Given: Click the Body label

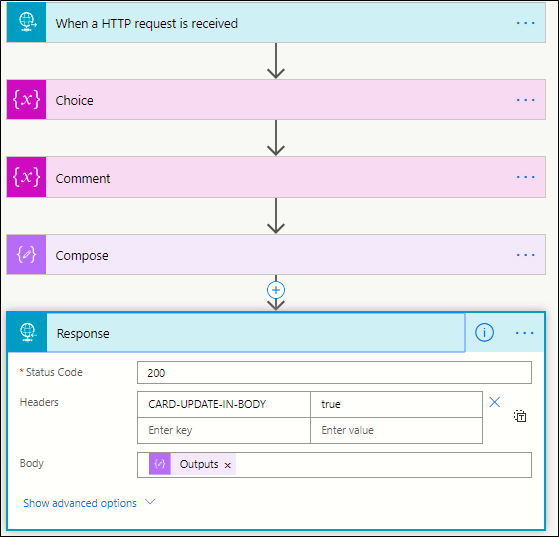Looking at the screenshot, I should pyautogui.click(x=31, y=463).
